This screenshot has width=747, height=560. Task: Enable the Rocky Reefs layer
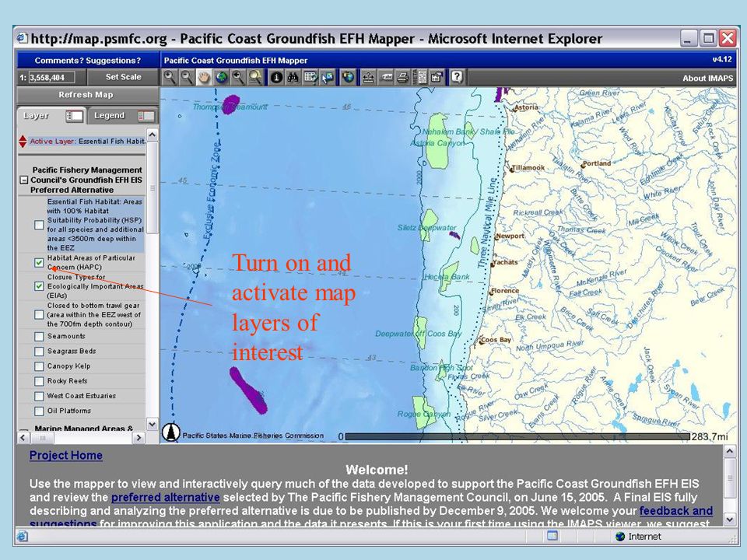point(39,381)
